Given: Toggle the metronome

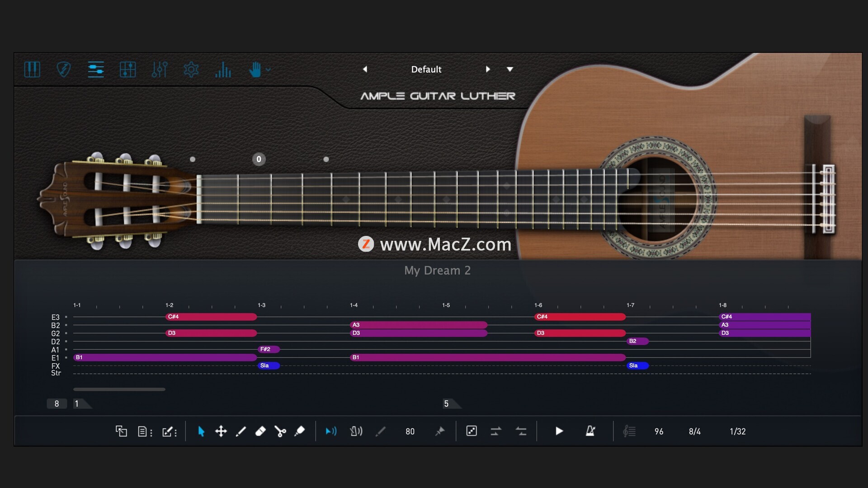Looking at the screenshot, I should 590,431.
